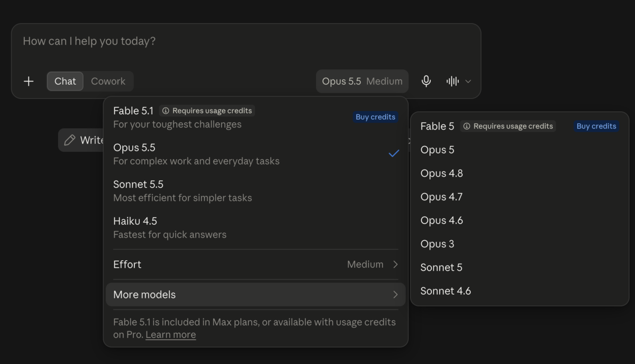Click Buy credits next to Fable 5.1

coord(375,117)
